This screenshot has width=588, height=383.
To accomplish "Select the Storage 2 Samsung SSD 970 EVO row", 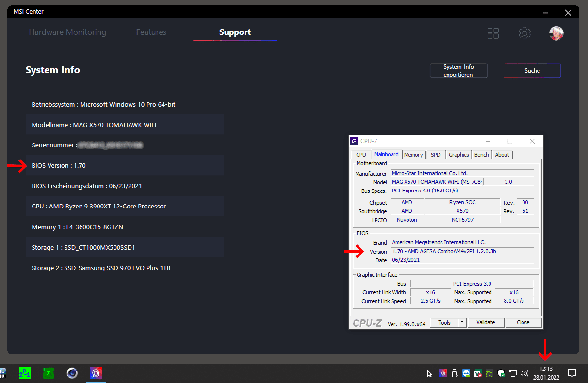I will click(125, 268).
